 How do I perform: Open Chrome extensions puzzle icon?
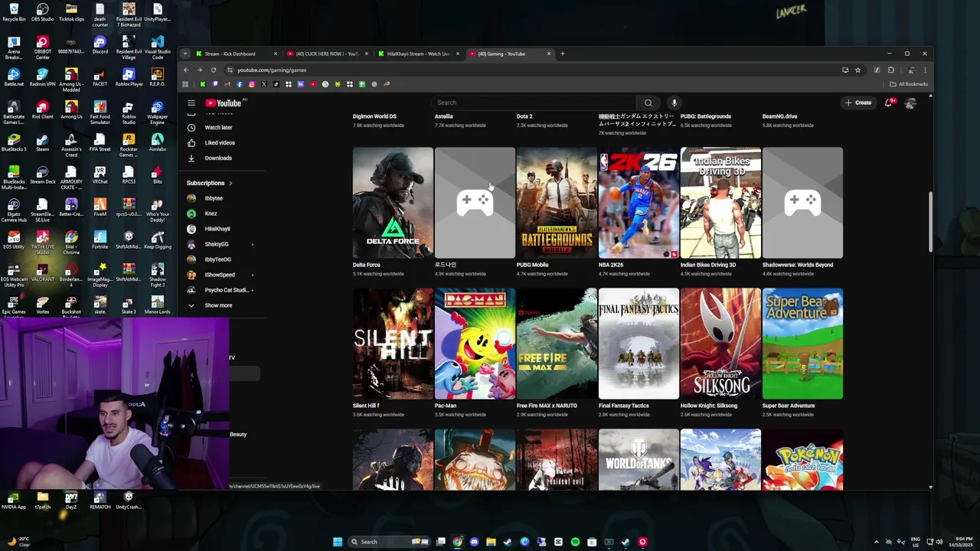pyautogui.click(x=890, y=70)
